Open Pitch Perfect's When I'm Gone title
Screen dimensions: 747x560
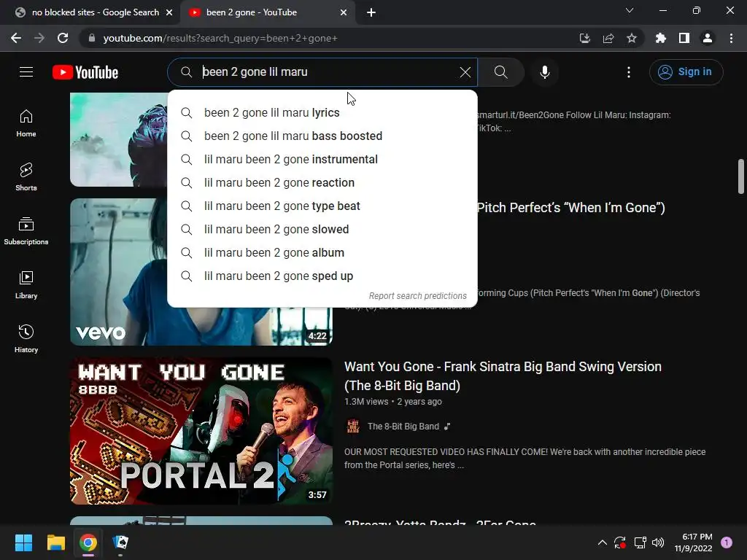(x=570, y=208)
